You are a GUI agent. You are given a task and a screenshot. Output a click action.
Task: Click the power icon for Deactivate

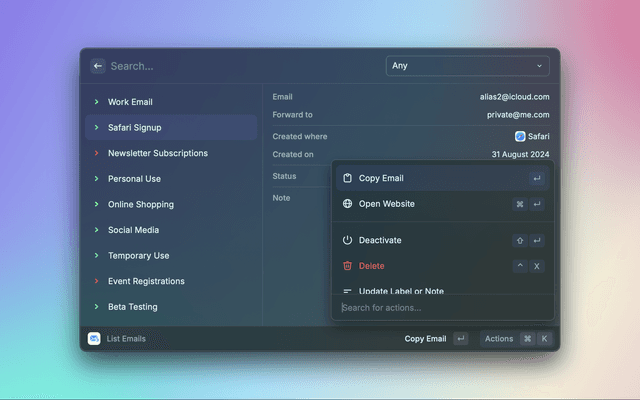coord(347,240)
